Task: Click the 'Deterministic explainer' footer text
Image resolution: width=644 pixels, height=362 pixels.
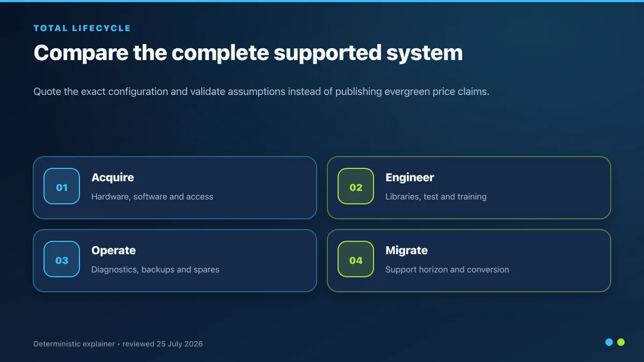Action: click(x=74, y=344)
